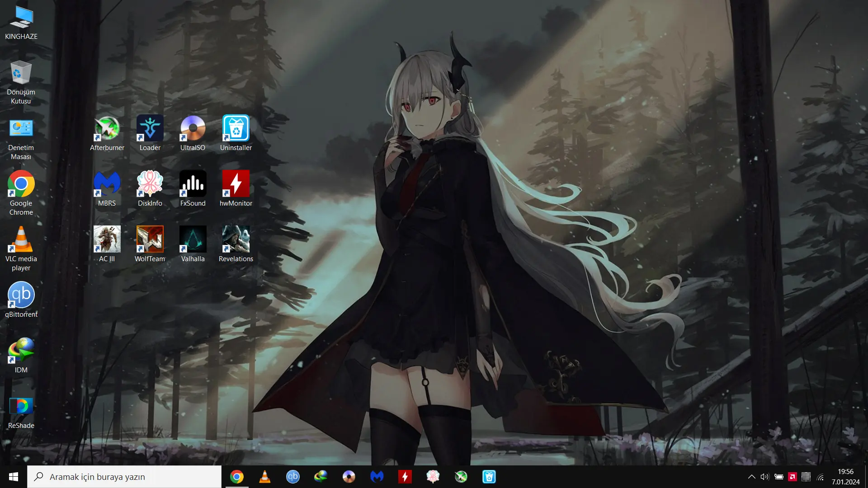868x488 pixels.
Task: Open IDM from the taskbar
Action: click(x=321, y=477)
